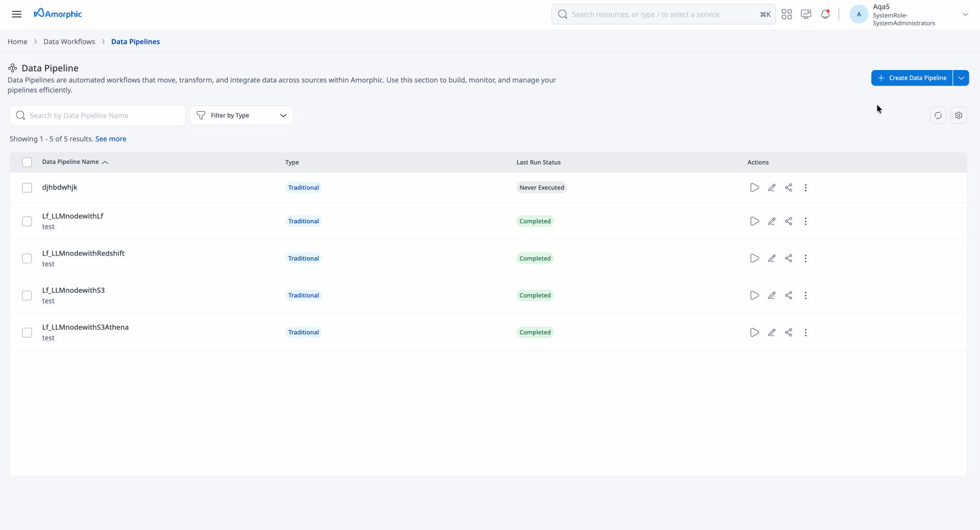Edit the Lf_LLMnodewithS3 pipeline
980x530 pixels.
click(772, 296)
